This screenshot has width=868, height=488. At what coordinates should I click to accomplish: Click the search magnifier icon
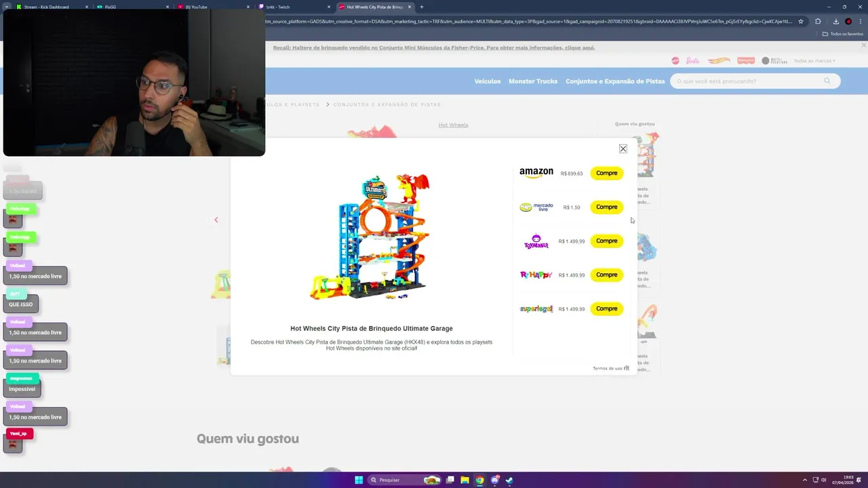[x=827, y=81]
